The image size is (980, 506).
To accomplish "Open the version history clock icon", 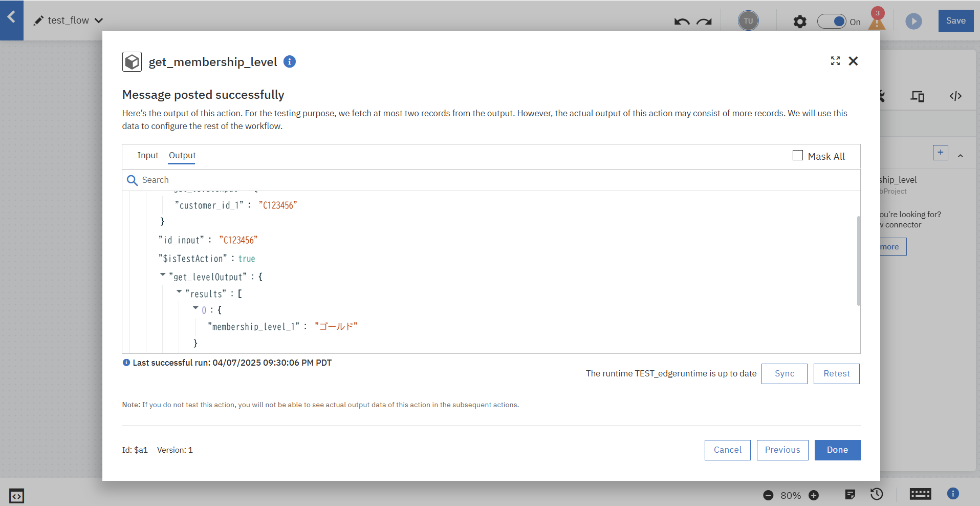I will (877, 494).
